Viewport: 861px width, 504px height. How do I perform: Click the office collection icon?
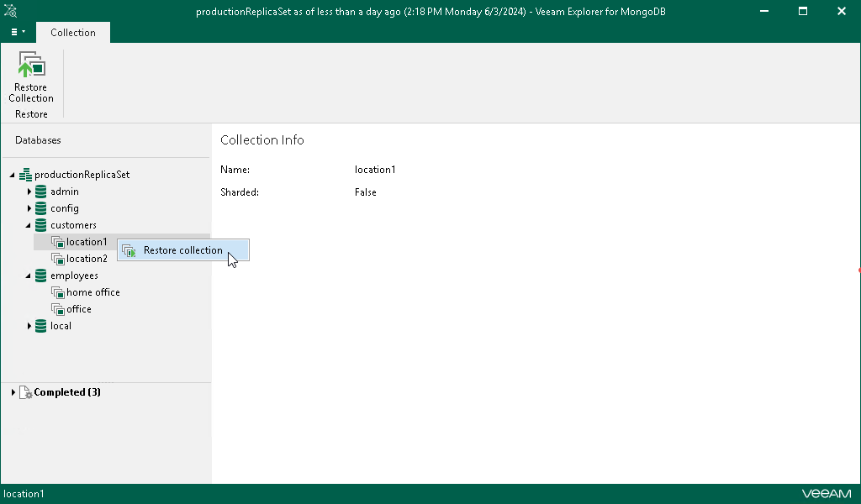58,309
